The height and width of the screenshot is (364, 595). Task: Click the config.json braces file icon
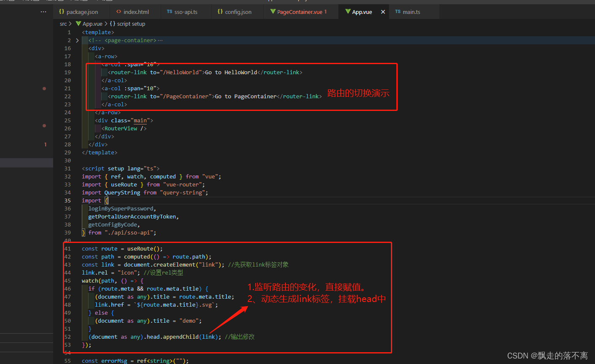pyautogui.click(x=220, y=12)
